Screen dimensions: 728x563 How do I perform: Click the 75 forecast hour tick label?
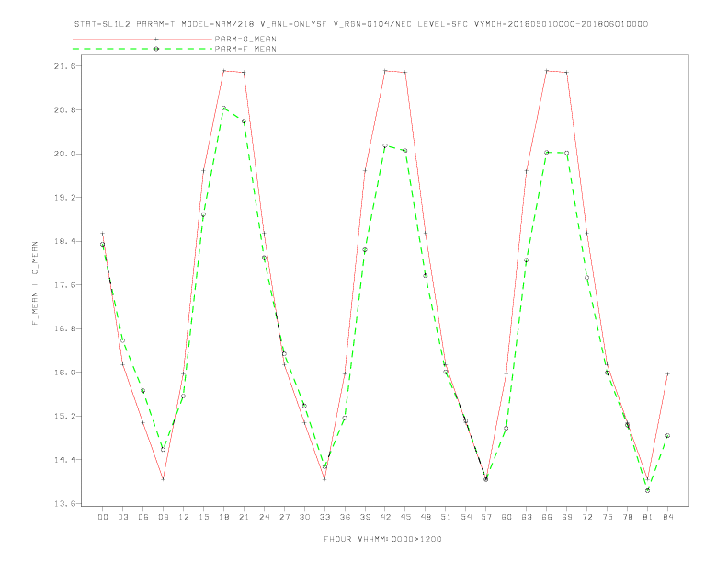[608, 517]
